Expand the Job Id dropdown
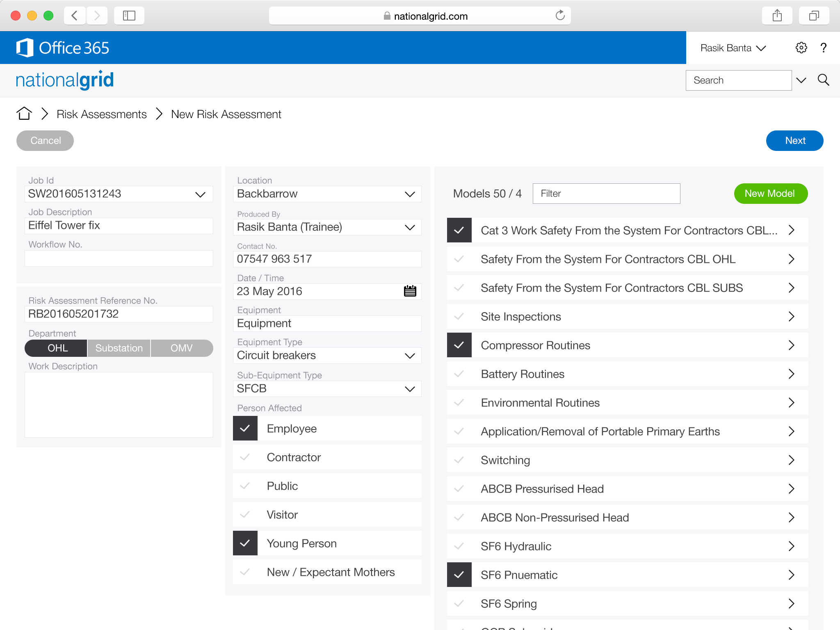This screenshot has height=630, width=840. pos(200,194)
